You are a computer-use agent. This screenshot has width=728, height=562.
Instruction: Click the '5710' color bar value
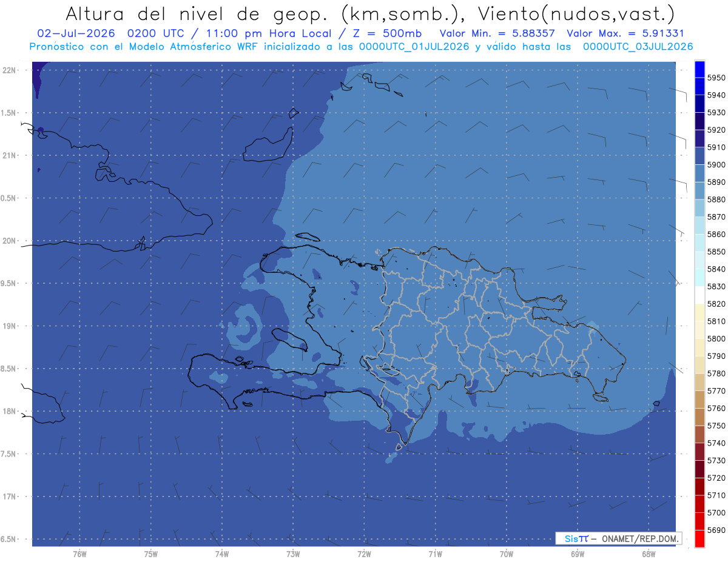(716, 495)
